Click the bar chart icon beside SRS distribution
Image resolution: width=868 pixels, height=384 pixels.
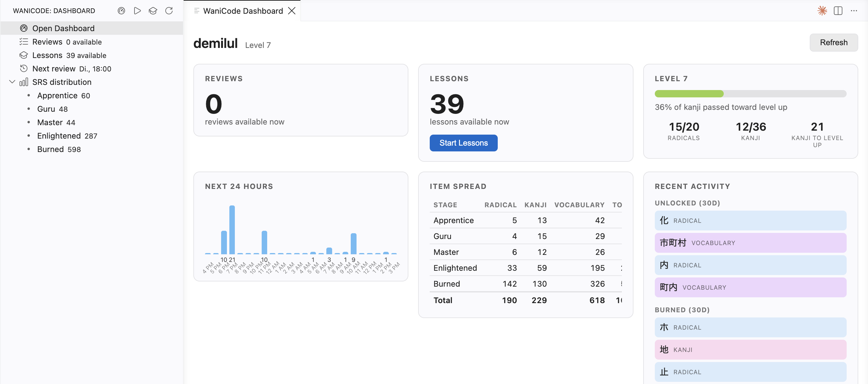(x=23, y=82)
